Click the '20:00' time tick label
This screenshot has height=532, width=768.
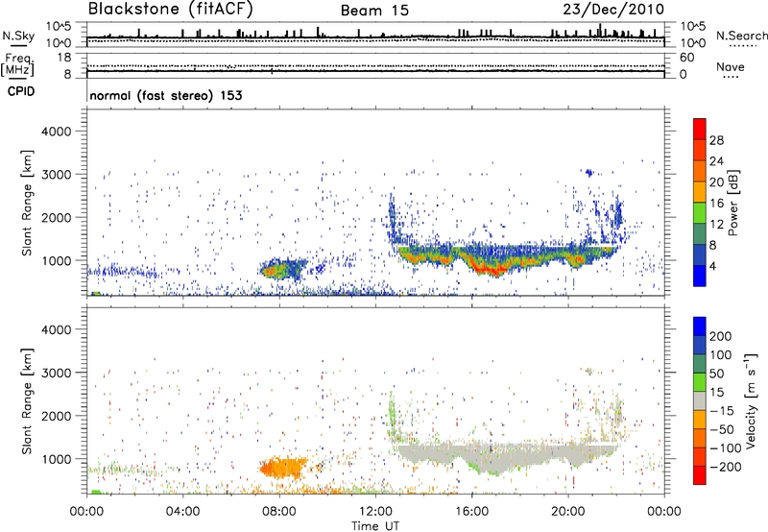click(x=567, y=512)
